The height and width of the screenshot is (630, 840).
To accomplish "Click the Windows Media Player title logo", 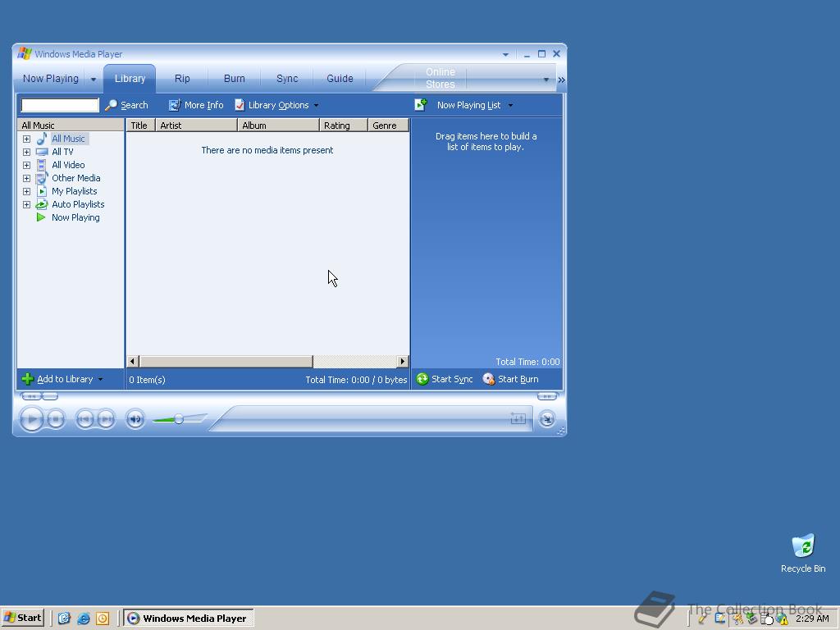I will 24,53.
